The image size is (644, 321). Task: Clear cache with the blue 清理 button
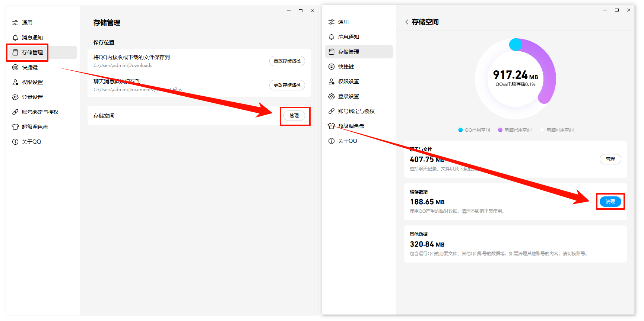[x=610, y=202]
